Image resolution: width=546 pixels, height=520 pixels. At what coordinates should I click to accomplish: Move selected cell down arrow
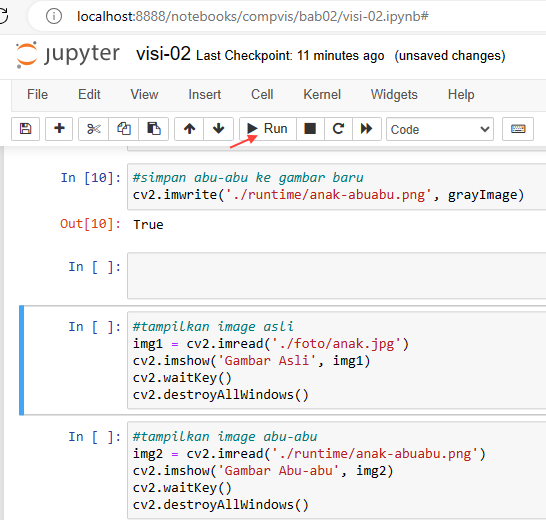coord(219,129)
